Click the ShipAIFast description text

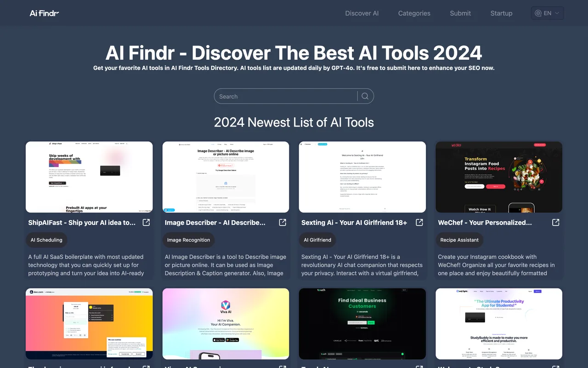(x=86, y=265)
